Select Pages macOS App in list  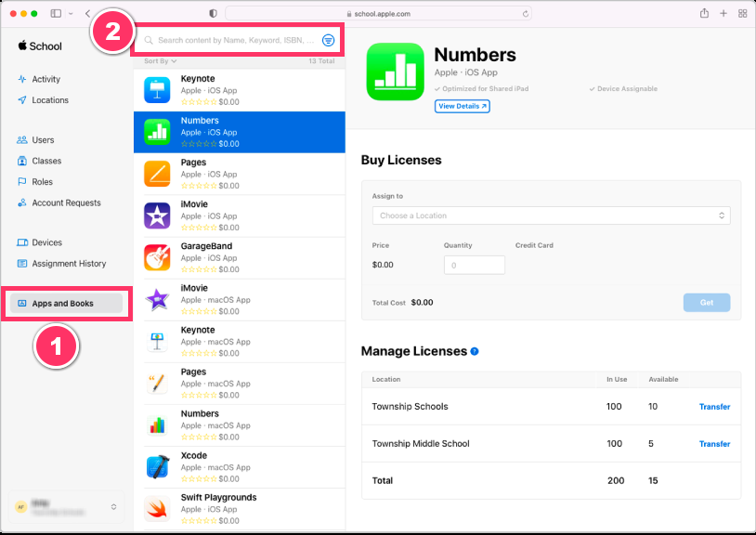(x=240, y=384)
